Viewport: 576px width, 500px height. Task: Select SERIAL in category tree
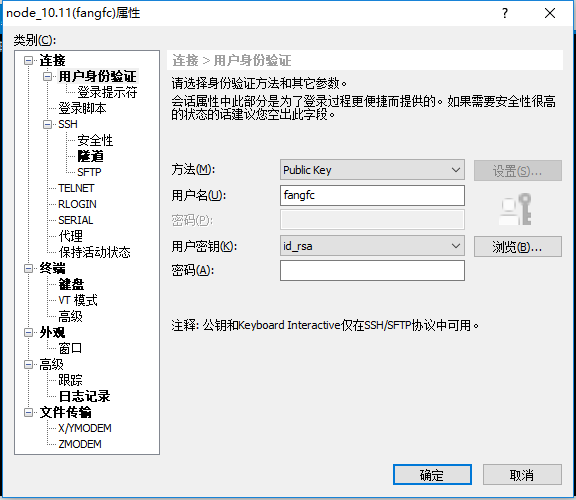click(76, 220)
